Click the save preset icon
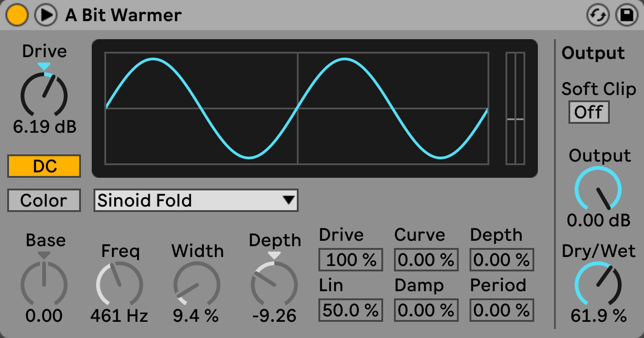This screenshot has width=644, height=338. [x=626, y=15]
